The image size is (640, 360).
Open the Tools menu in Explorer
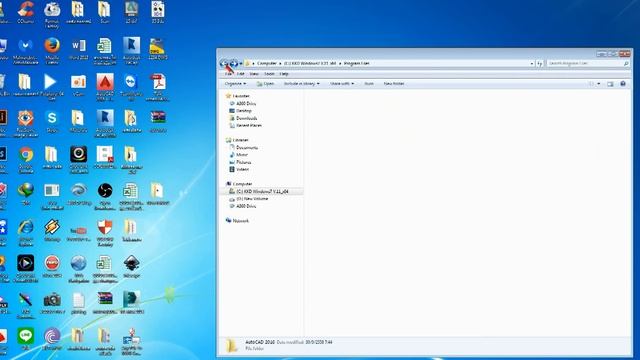pyautogui.click(x=269, y=74)
